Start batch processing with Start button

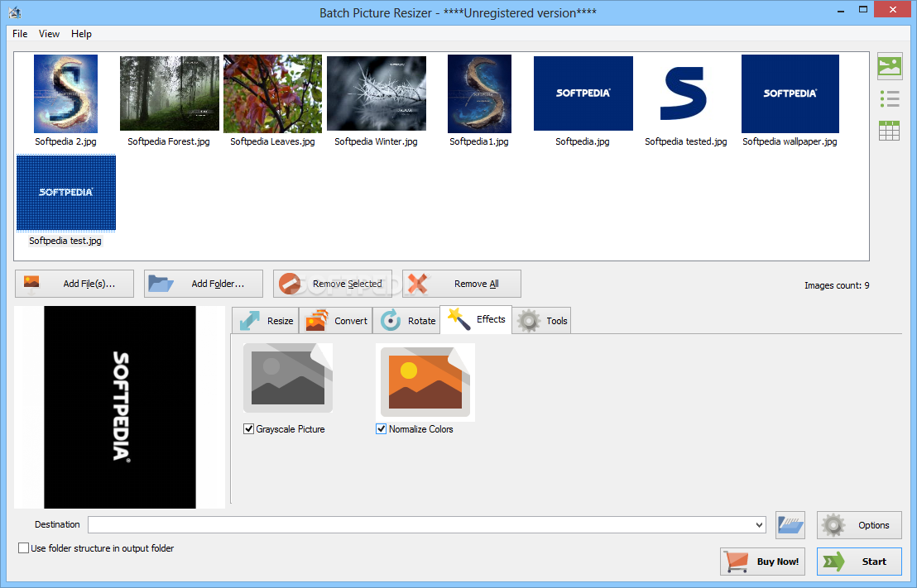click(x=859, y=562)
